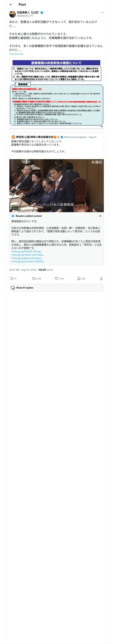Open the more options ellipsis menu
Viewport: 113px width, 644px height.
pos(102,13)
